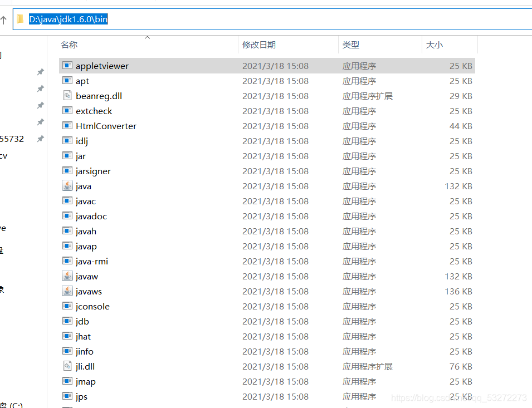Click the beanreg.dll file icon
Screen dimensions: 532x408
pyautogui.click(x=67, y=96)
